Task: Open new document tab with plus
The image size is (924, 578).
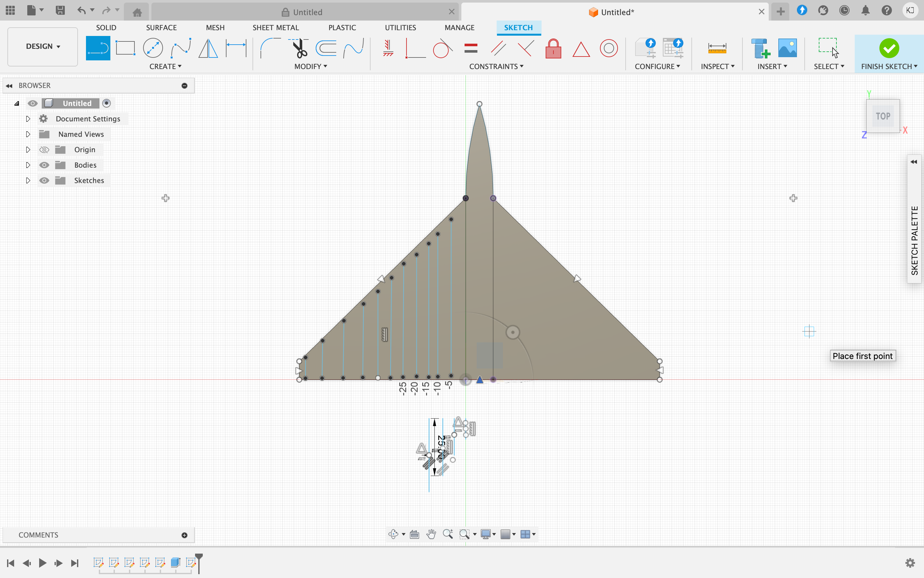Action: [x=781, y=12]
